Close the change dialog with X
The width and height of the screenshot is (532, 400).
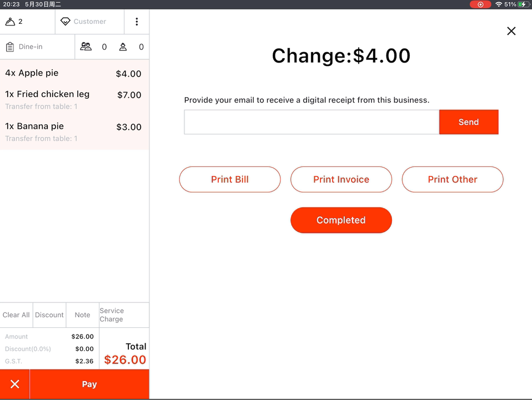pyautogui.click(x=511, y=31)
